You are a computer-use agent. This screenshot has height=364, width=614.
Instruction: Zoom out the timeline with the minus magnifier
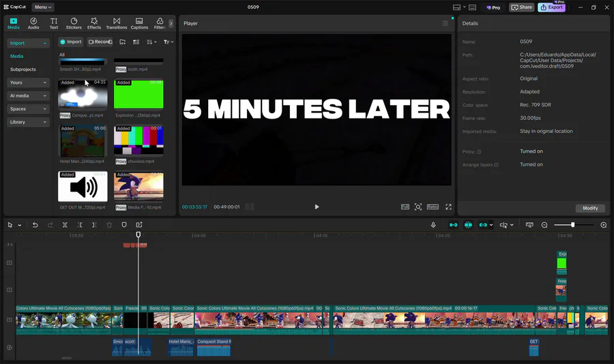[544, 225]
